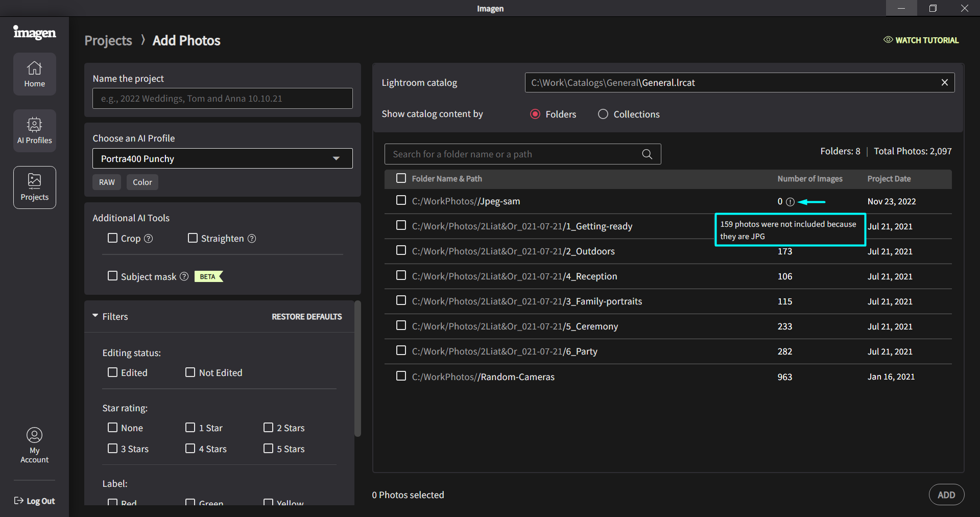Image resolution: width=980 pixels, height=517 pixels.
Task: Enable the Straighten checkbox
Action: point(193,238)
